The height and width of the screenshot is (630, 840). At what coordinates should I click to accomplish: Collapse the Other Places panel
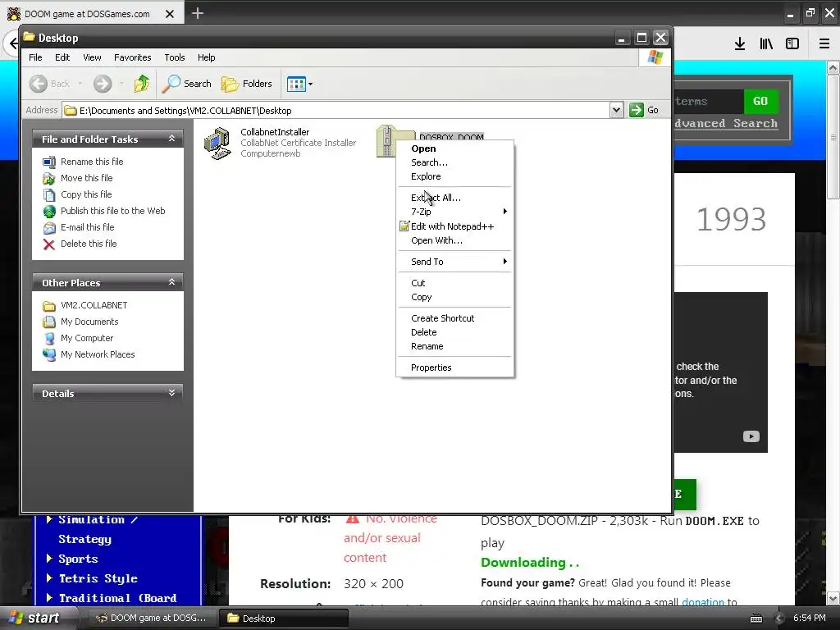(x=171, y=282)
